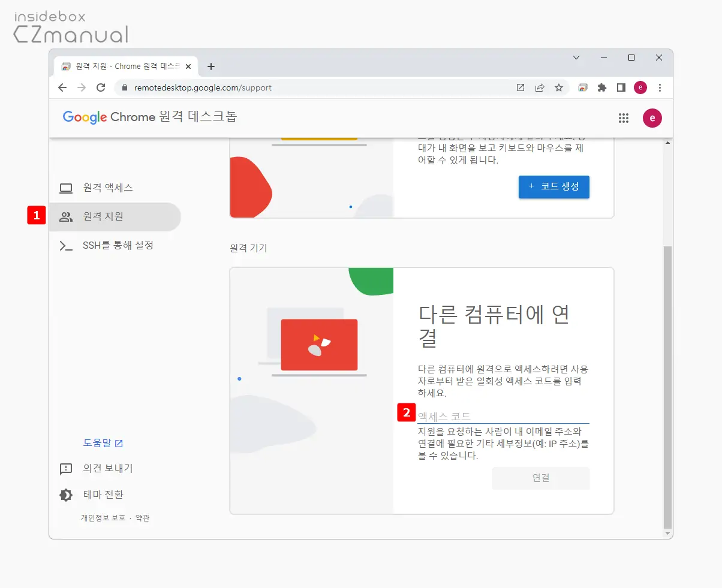Click the address bar URL
This screenshot has width=722, height=588.
(203, 88)
